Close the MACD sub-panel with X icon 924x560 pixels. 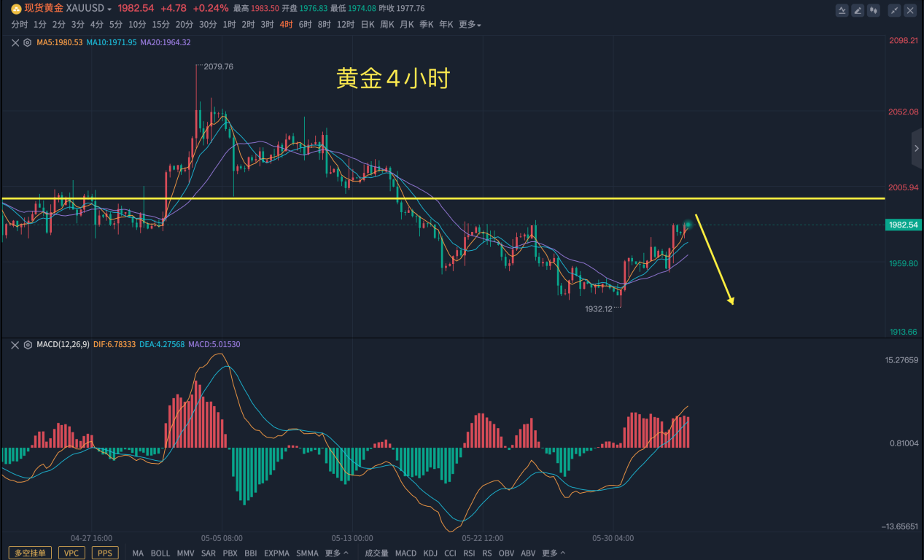(x=16, y=344)
